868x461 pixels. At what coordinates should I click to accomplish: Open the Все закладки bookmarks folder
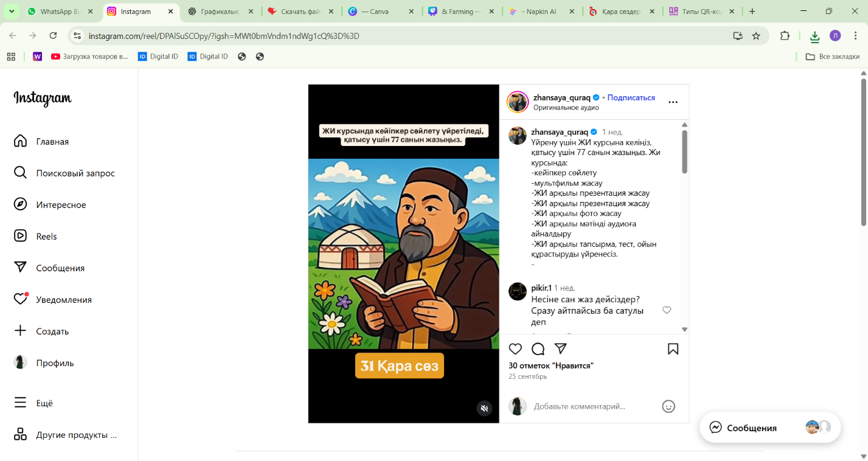click(x=832, y=57)
